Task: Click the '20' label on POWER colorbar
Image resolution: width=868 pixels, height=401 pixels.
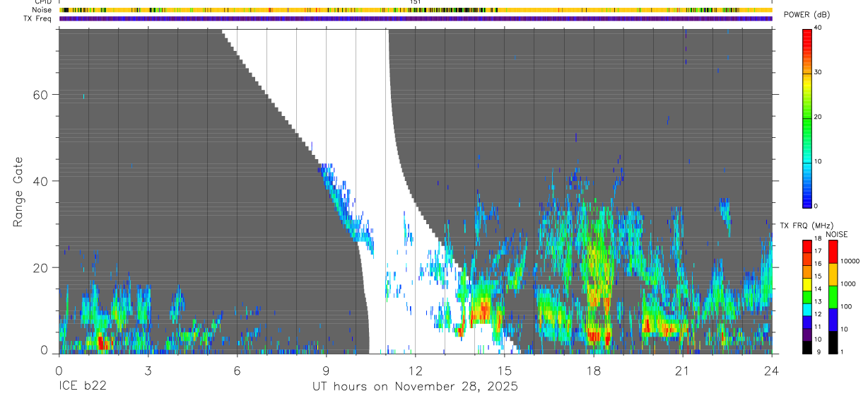Action: [818, 117]
